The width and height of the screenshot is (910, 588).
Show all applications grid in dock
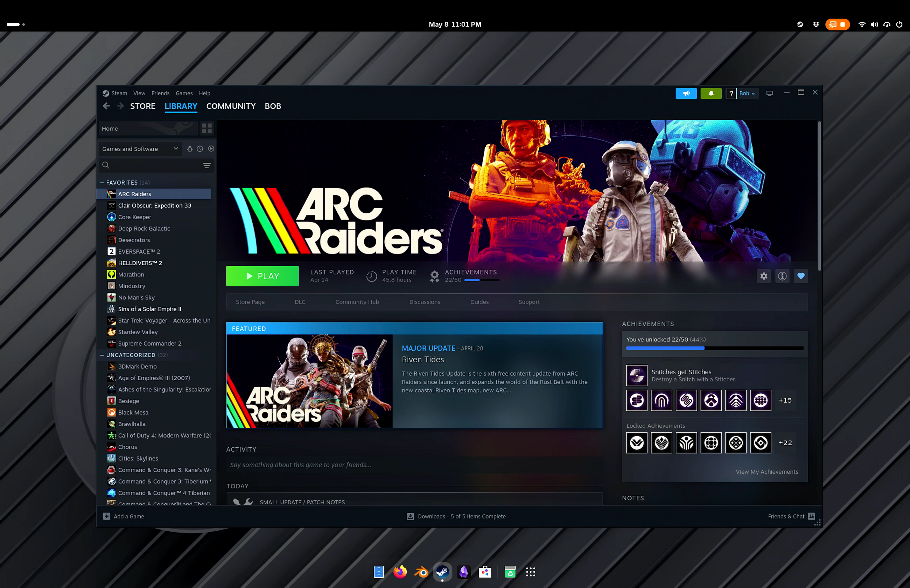530,572
